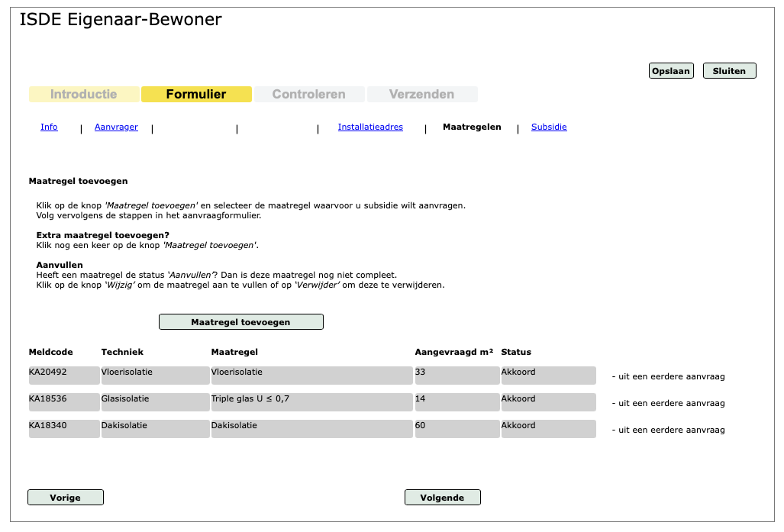Proceed with the Volgende button
This screenshot has width=784, height=532.
coord(442,498)
